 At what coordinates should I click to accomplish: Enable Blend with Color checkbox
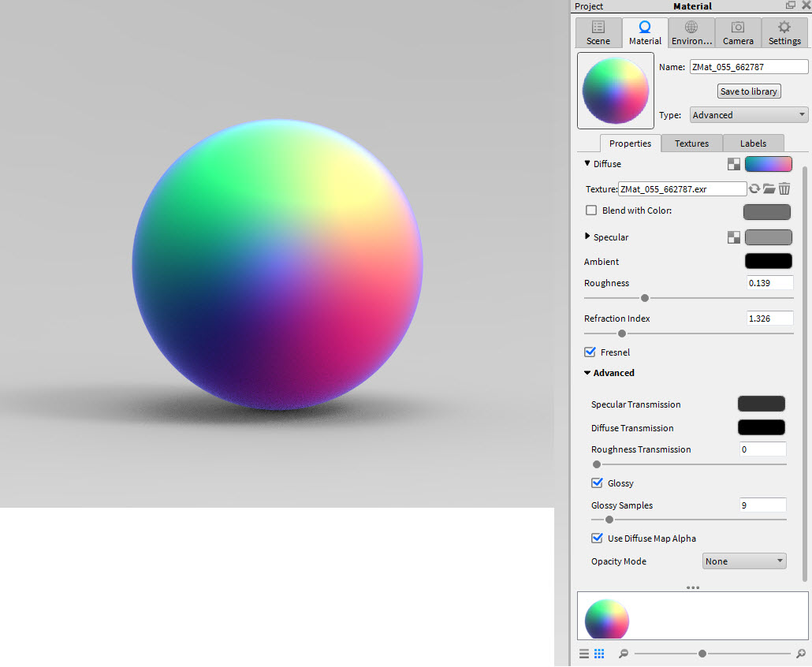(x=591, y=211)
